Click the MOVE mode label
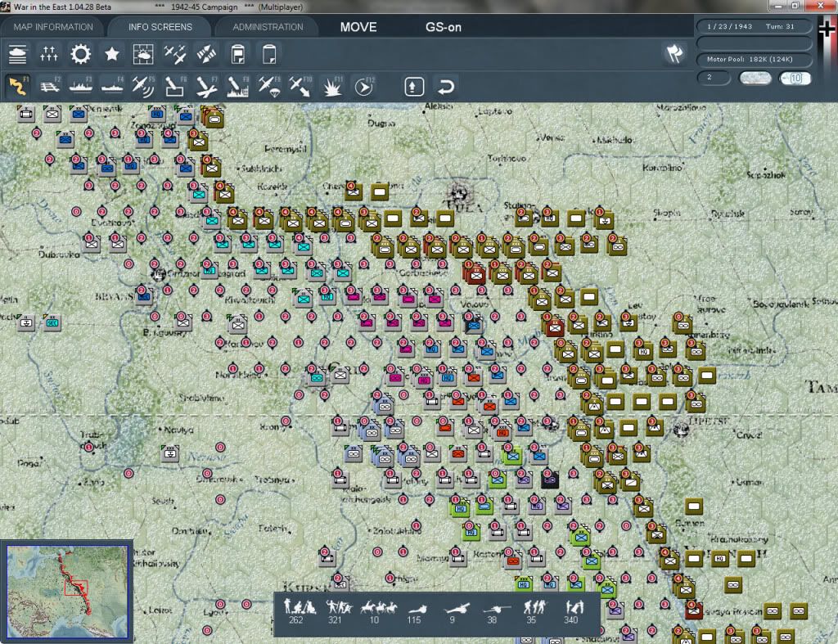 coord(358,27)
